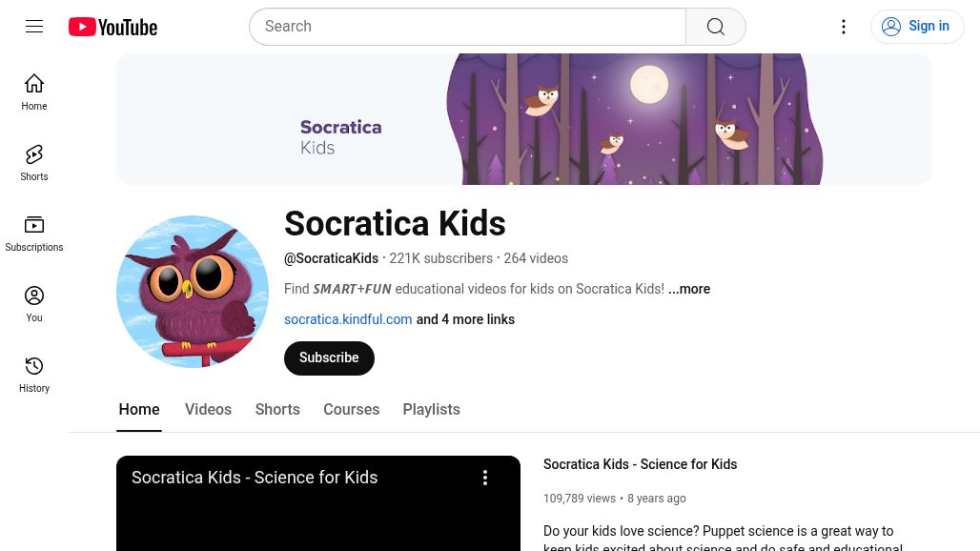The height and width of the screenshot is (551, 980).
Task: Open the You section in sidebar
Action: pyautogui.click(x=34, y=304)
